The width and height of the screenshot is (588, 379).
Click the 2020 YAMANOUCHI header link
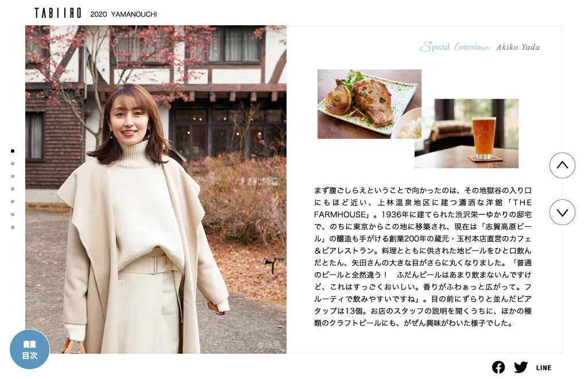point(123,14)
